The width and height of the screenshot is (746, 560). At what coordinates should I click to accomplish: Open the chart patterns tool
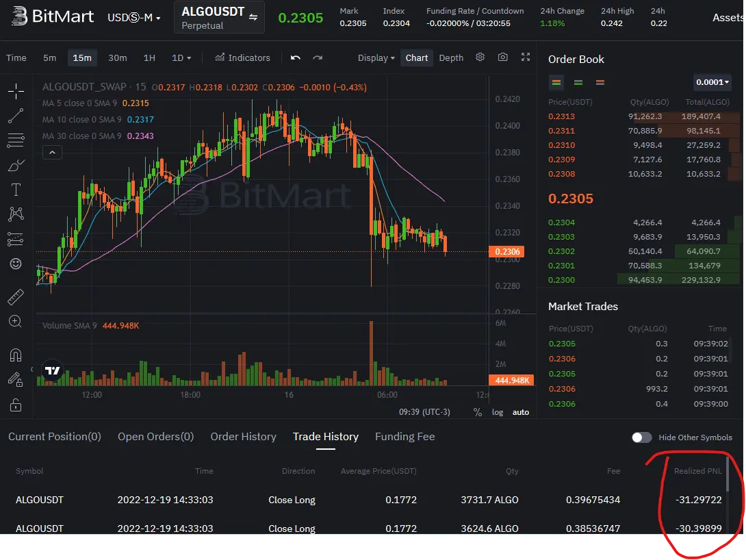(16, 214)
